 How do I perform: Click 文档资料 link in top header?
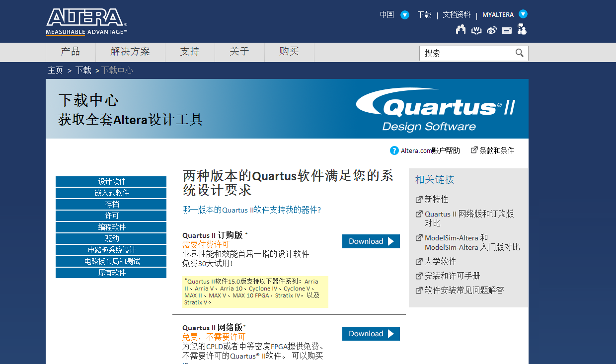click(x=457, y=15)
